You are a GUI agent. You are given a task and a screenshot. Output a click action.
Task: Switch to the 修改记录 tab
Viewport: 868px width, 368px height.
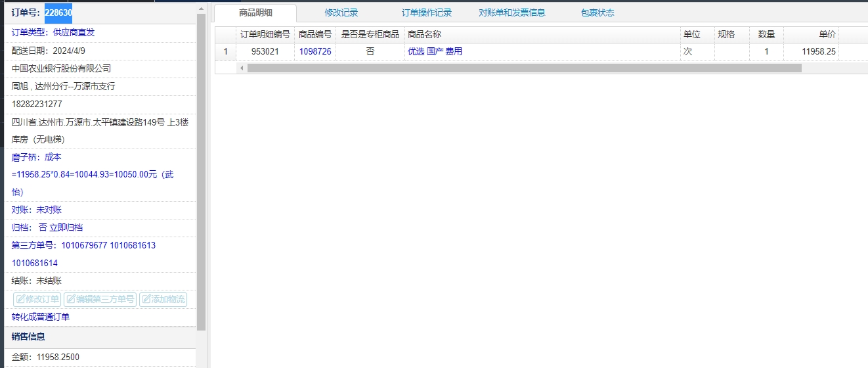coord(341,12)
